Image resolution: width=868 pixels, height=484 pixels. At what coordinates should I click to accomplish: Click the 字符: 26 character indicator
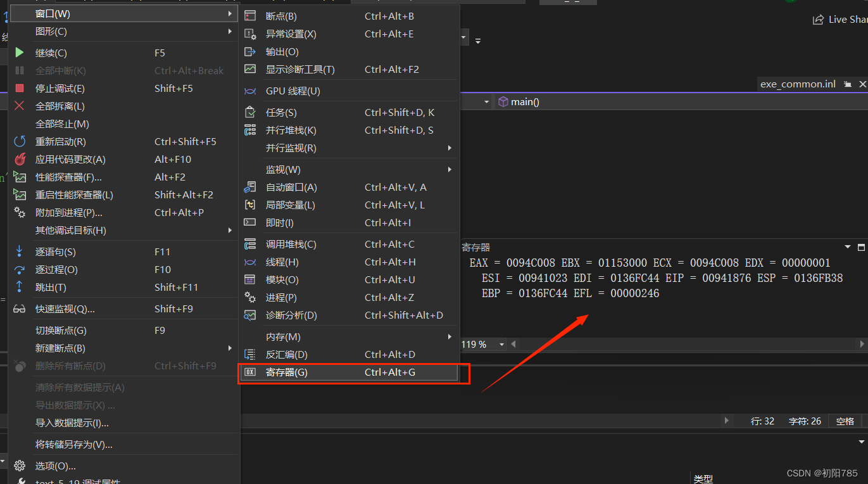click(805, 421)
